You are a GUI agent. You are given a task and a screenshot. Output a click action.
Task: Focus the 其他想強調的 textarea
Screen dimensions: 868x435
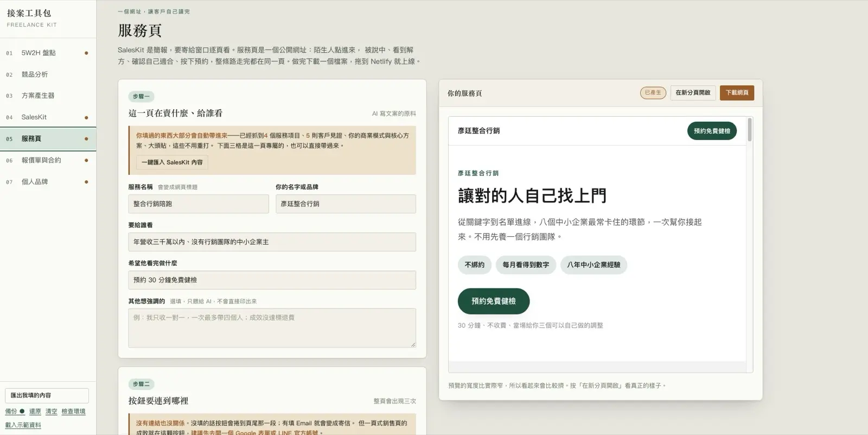[x=272, y=328]
